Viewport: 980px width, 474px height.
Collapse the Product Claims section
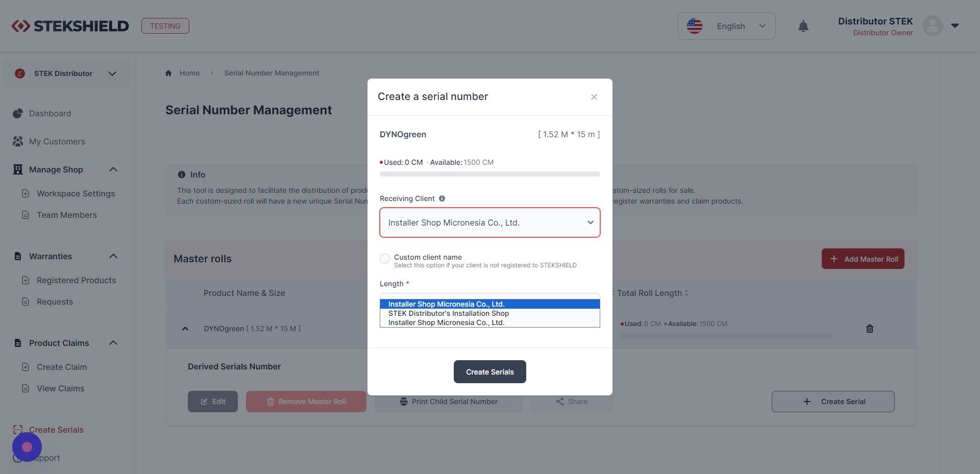113,343
